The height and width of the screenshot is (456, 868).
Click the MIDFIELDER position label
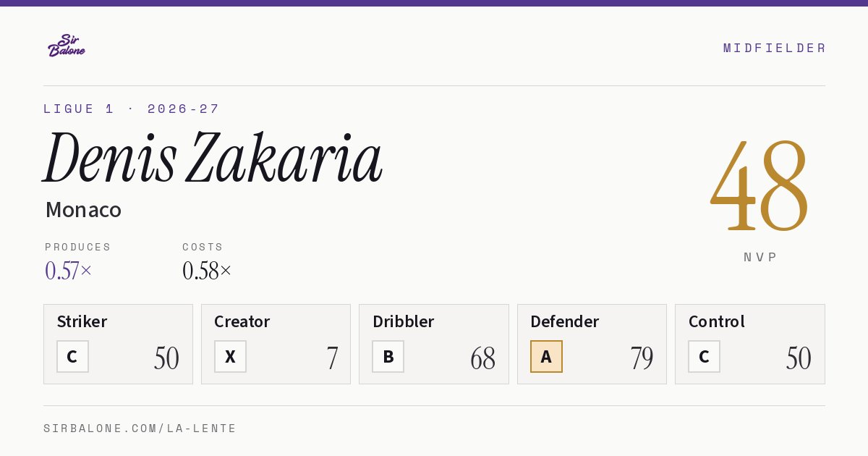774,48
